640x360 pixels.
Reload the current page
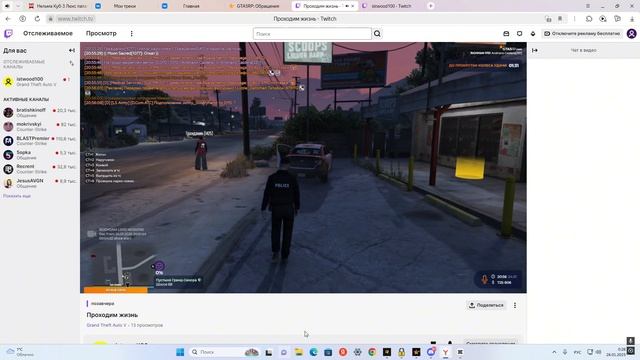click(x=37, y=19)
